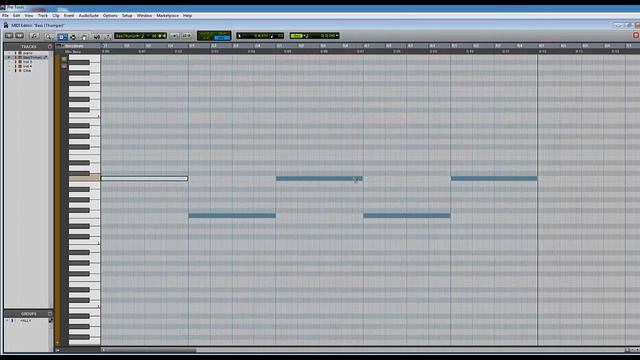
Task: Open the Edit menu
Action: (16, 16)
